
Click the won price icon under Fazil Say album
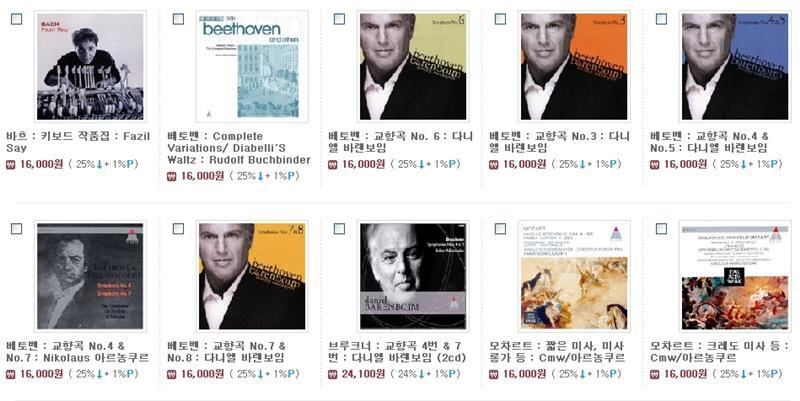(x=11, y=165)
